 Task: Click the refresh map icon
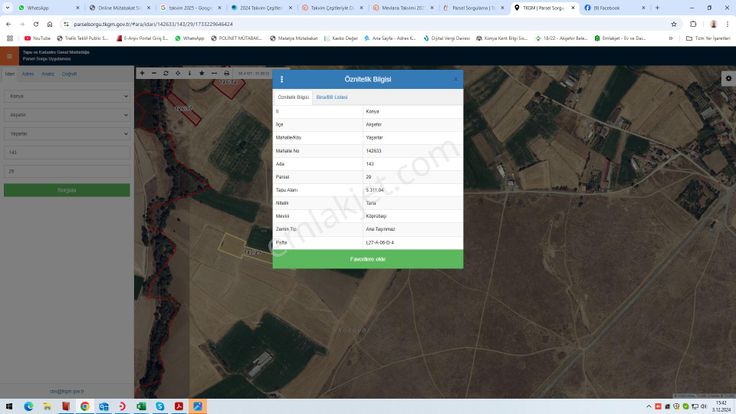[x=166, y=73]
